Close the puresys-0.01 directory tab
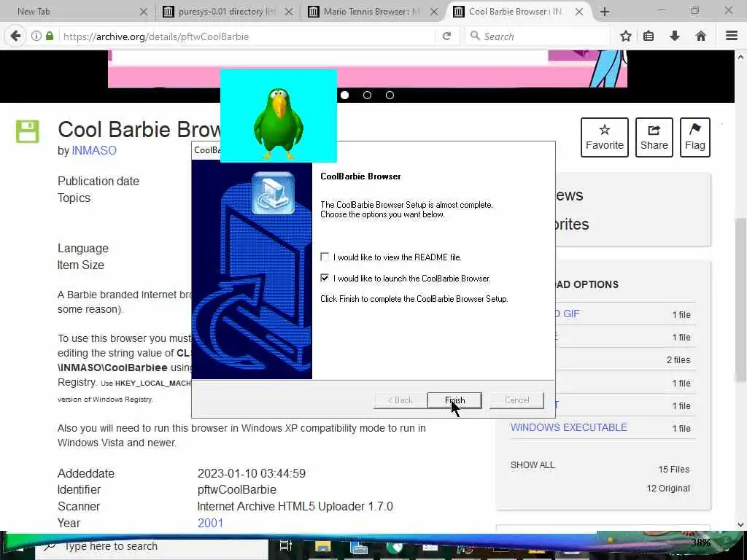Screen dimensions: 747x560 pyautogui.click(x=289, y=12)
